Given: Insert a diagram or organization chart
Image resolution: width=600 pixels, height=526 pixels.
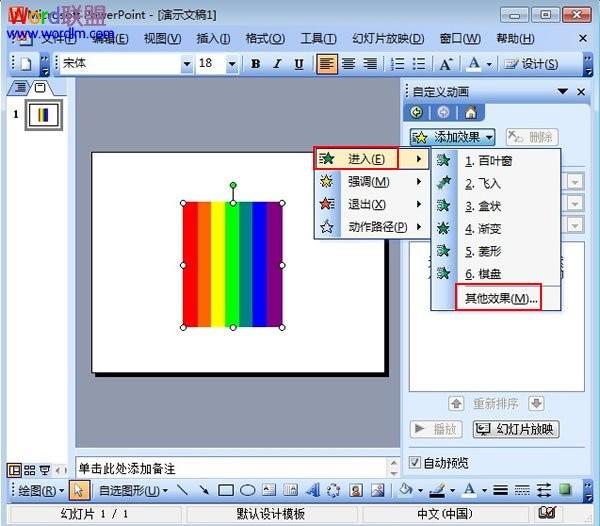Looking at the screenshot, I should click(334, 490).
